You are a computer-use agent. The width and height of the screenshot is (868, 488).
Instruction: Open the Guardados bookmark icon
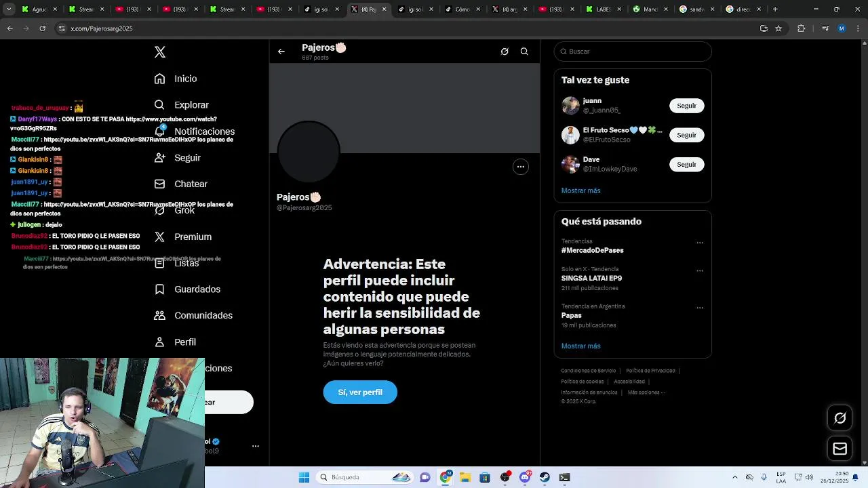(159, 289)
